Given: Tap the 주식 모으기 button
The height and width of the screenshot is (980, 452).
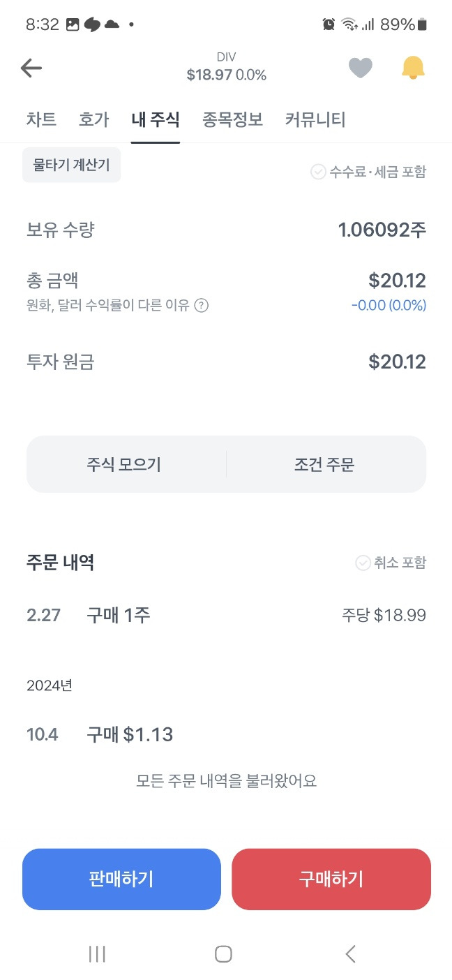Looking at the screenshot, I should 124,464.
